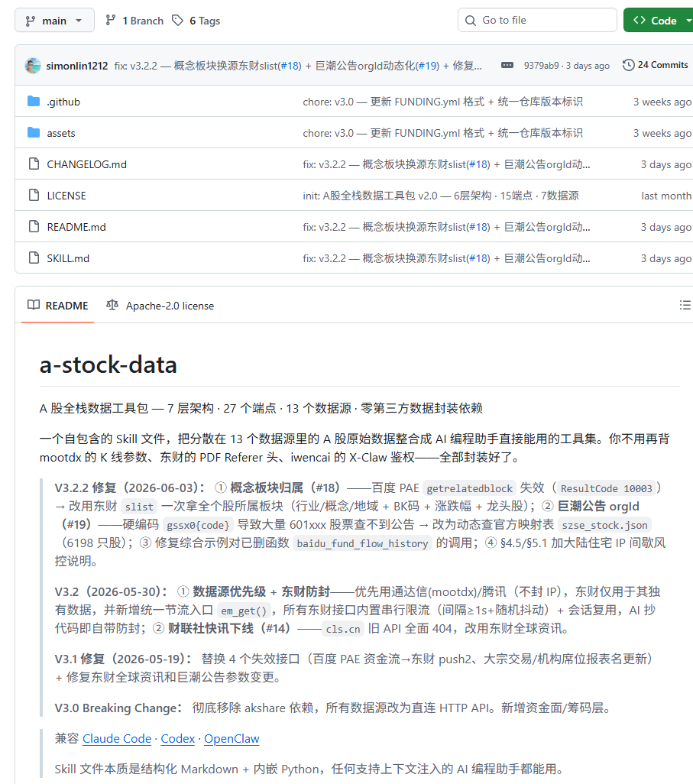The height and width of the screenshot is (784, 693).
Task: Click the cls.cn code snippet
Action: (x=343, y=629)
